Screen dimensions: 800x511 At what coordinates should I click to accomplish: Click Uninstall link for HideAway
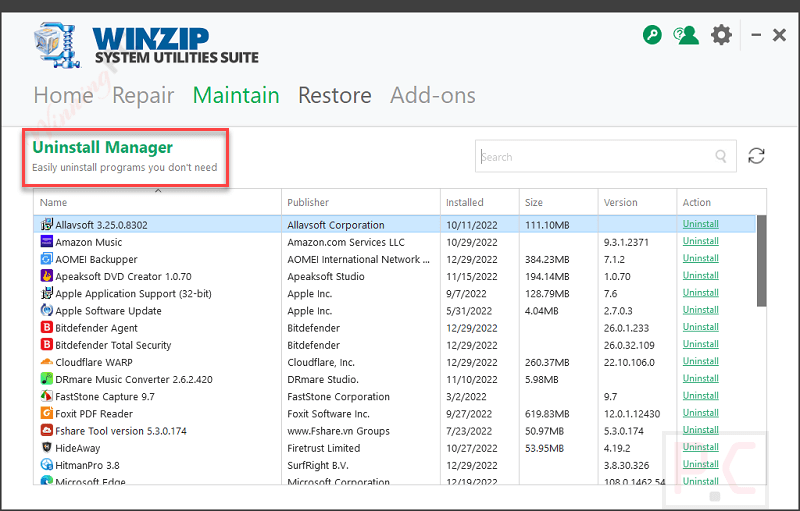click(x=700, y=447)
